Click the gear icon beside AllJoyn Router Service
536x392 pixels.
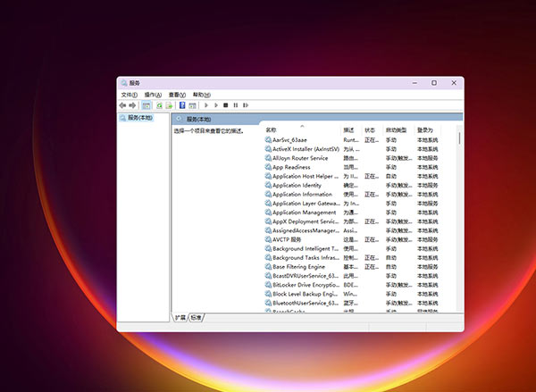268,158
